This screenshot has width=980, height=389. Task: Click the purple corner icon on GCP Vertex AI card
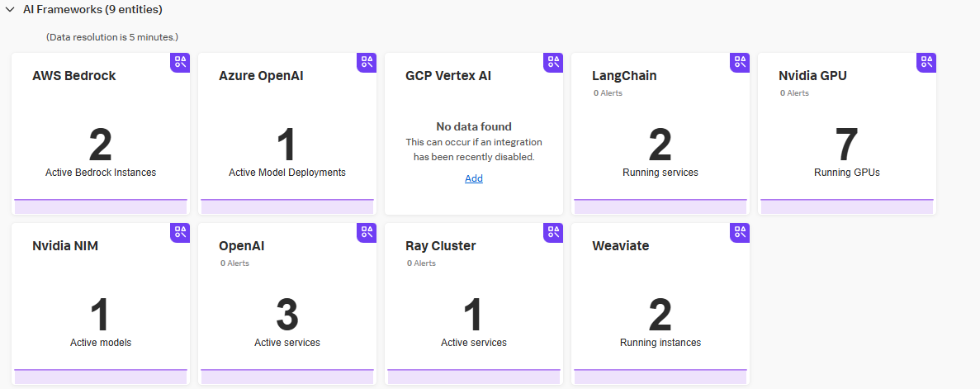[553, 61]
